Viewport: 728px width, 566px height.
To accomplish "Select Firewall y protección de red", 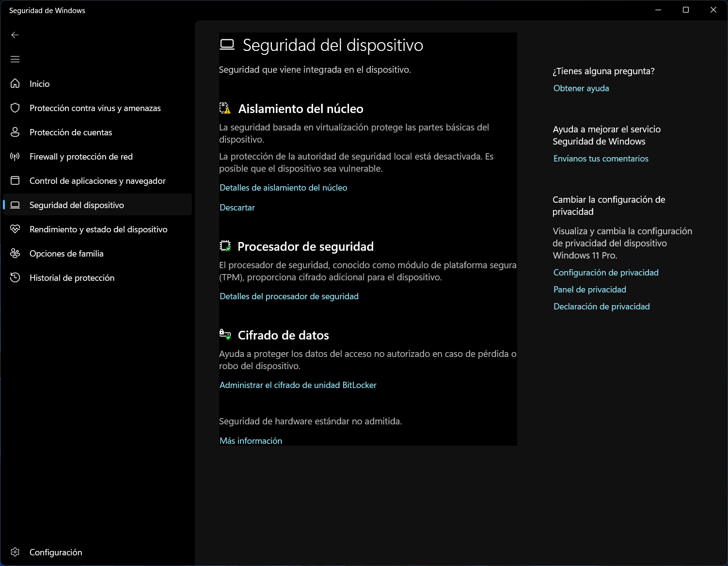I will (97, 156).
